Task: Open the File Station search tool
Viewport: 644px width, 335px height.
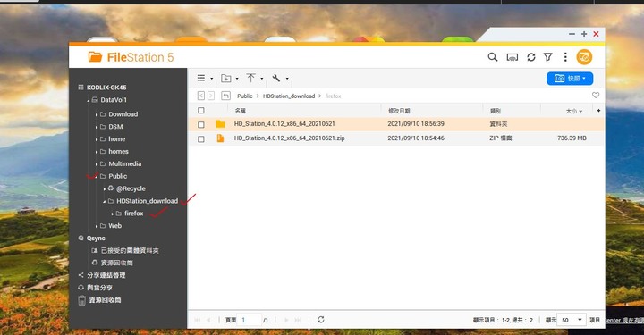Action: pos(493,57)
